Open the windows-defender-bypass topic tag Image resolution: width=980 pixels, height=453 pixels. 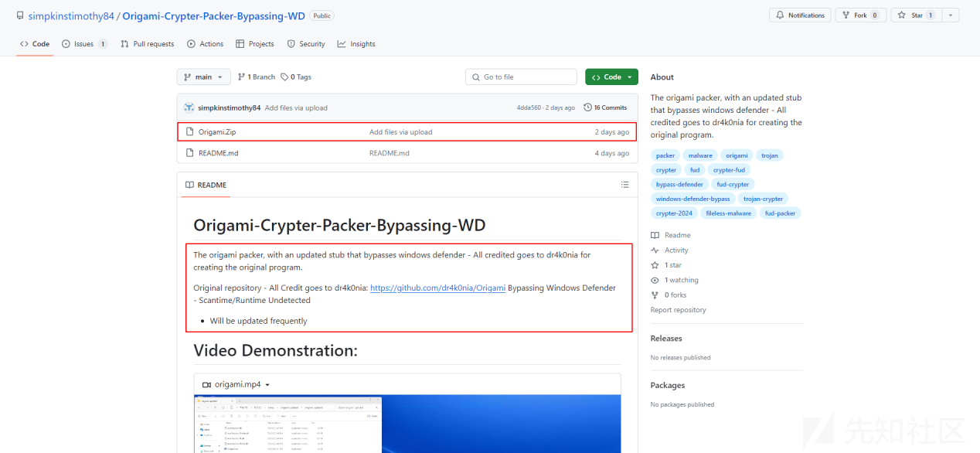693,199
